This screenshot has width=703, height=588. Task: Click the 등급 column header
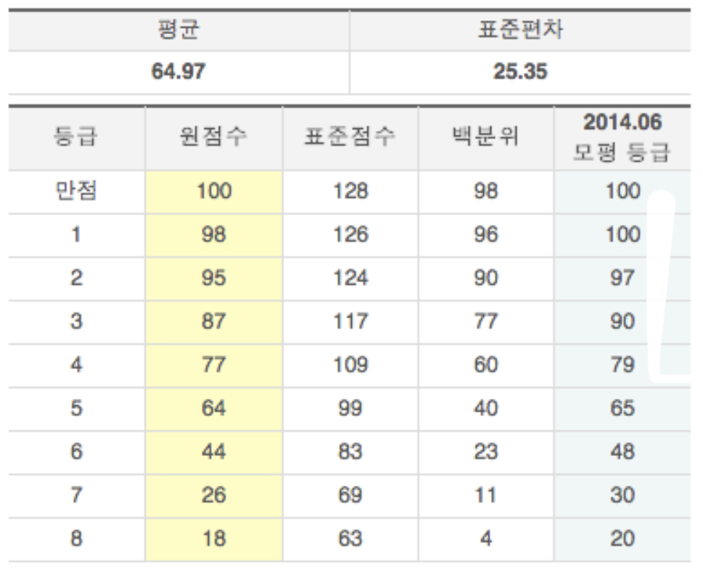point(76,138)
